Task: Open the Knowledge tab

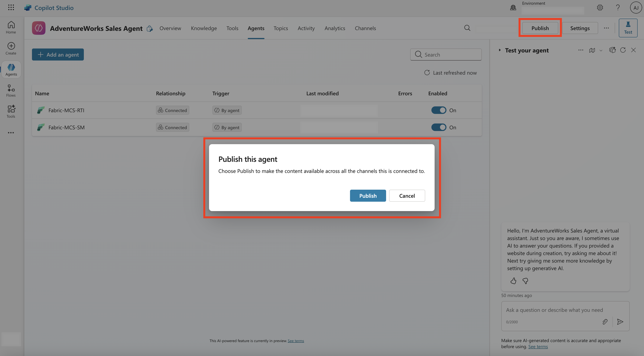Action: [204, 28]
